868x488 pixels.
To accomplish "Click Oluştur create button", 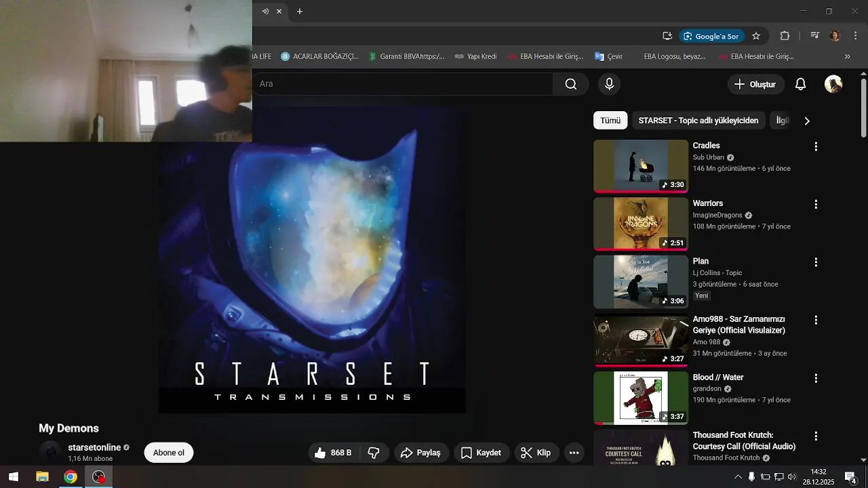I will [756, 84].
